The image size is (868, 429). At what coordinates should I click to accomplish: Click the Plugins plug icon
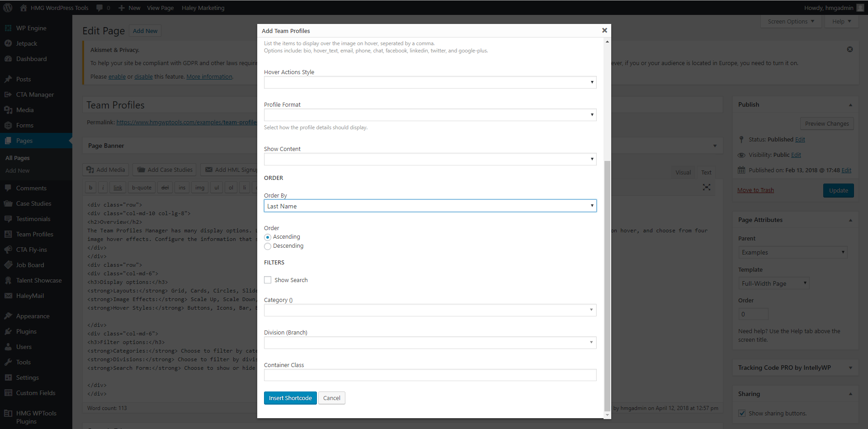pyautogui.click(x=8, y=331)
